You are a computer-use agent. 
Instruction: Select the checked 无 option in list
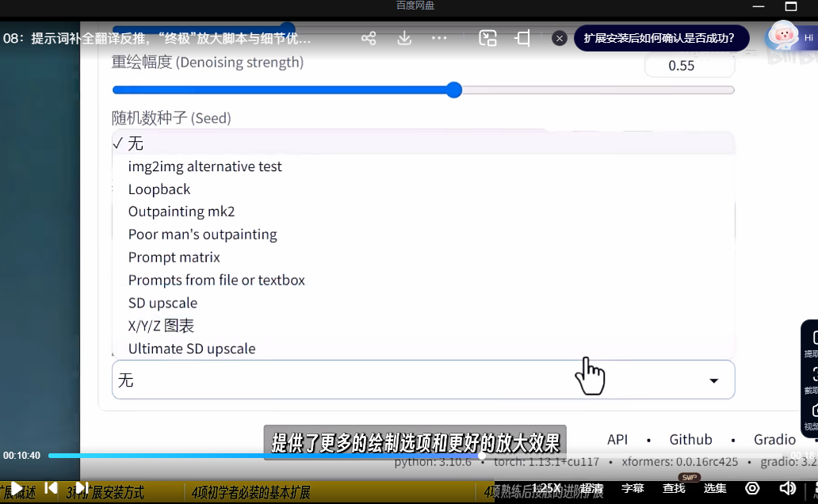423,143
